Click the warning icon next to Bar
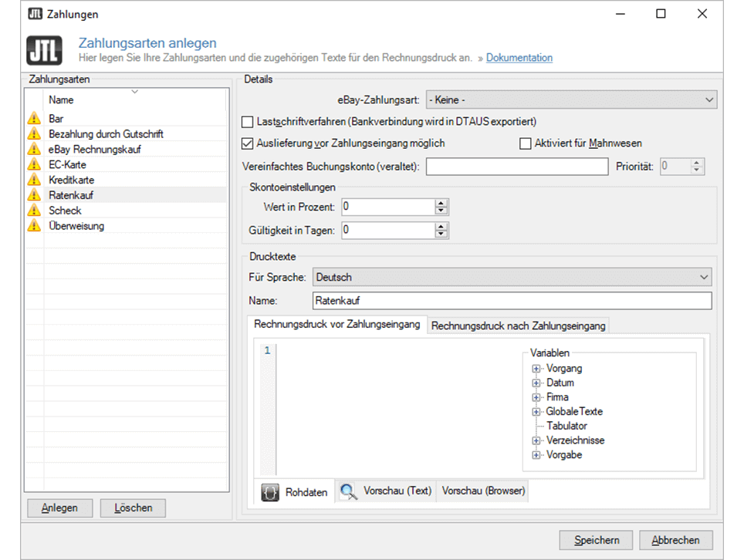 (x=34, y=119)
